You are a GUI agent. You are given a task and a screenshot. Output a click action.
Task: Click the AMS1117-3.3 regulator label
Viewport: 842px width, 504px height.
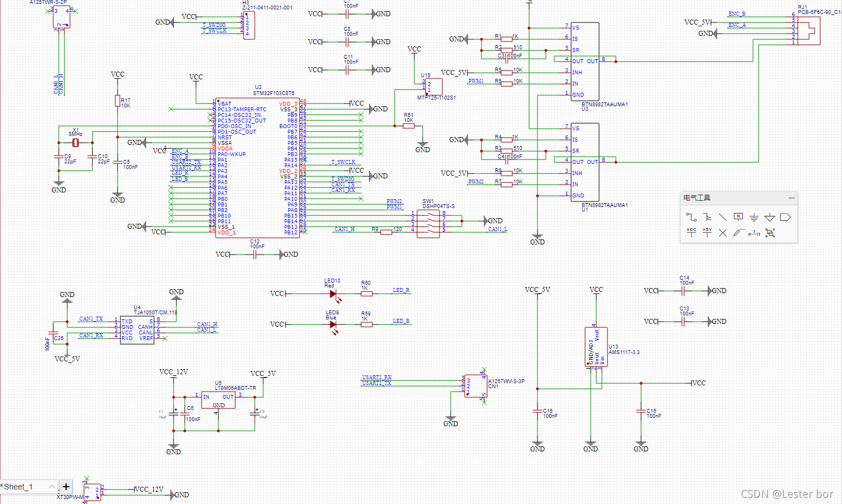624,352
